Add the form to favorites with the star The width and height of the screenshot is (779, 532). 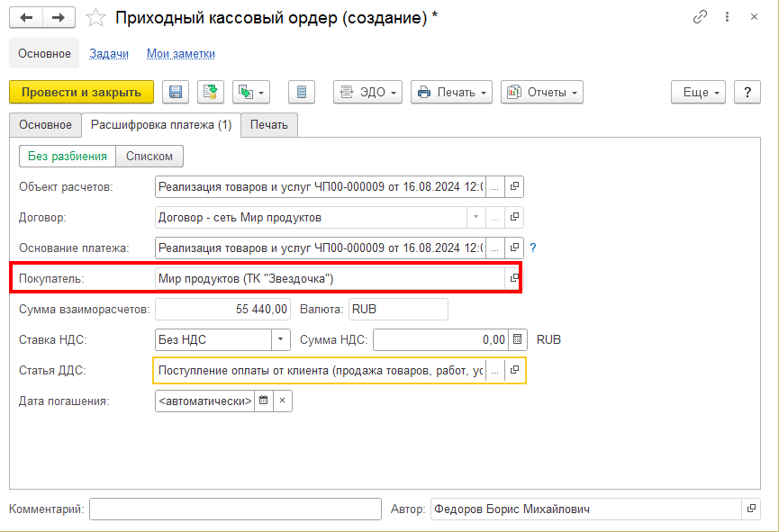point(95,18)
